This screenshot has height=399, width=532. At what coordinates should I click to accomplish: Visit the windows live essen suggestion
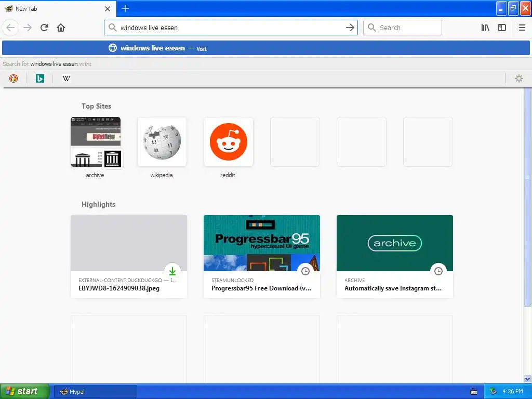tap(265, 48)
